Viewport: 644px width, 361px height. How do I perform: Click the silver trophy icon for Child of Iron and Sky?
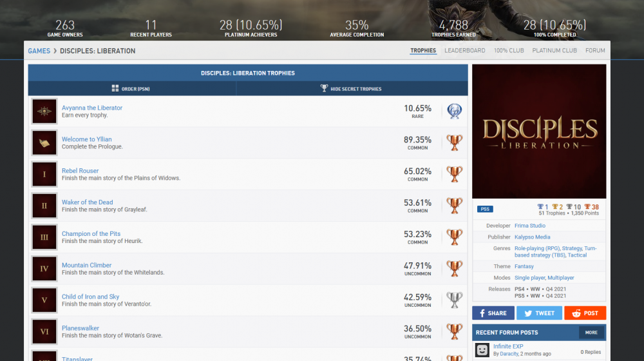(454, 300)
